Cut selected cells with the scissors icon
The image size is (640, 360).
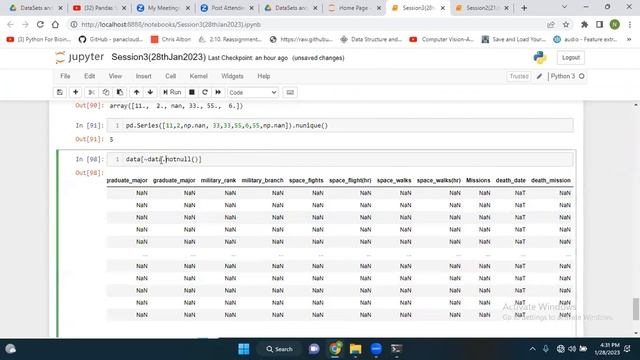(x=91, y=92)
